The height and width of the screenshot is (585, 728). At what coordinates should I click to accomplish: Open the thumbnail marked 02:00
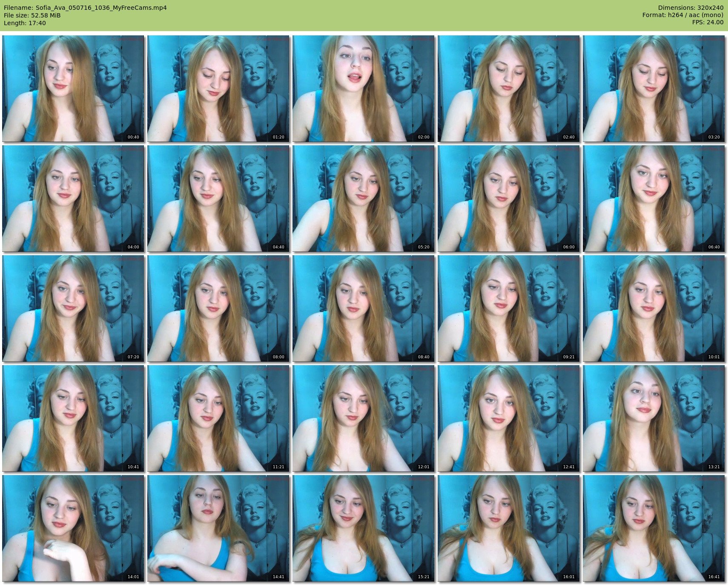pos(363,88)
